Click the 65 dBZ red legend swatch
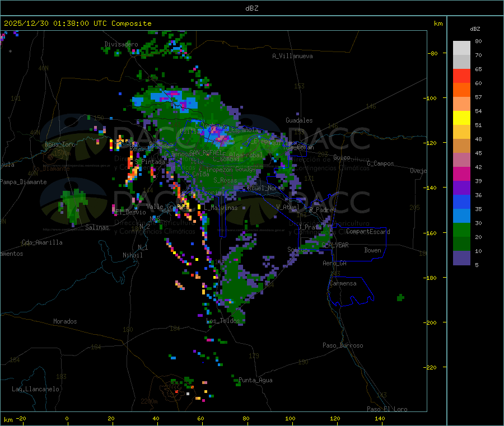The image size is (504, 426). coord(461,76)
